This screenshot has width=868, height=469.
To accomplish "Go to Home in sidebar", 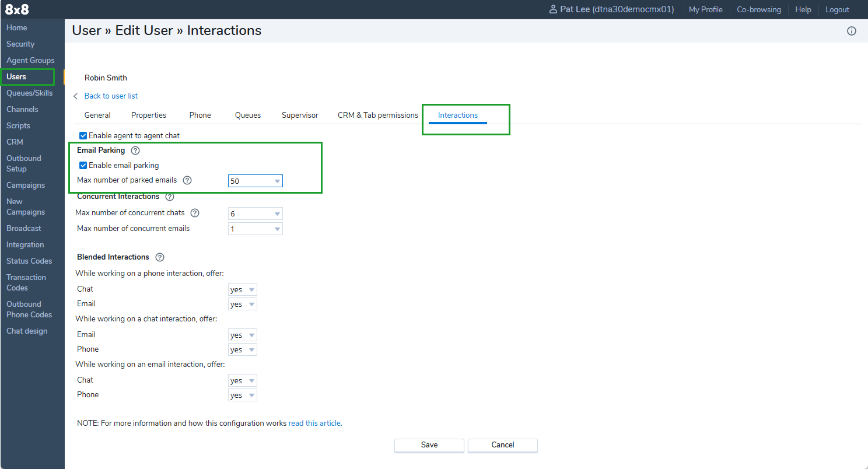I will click(x=17, y=28).
